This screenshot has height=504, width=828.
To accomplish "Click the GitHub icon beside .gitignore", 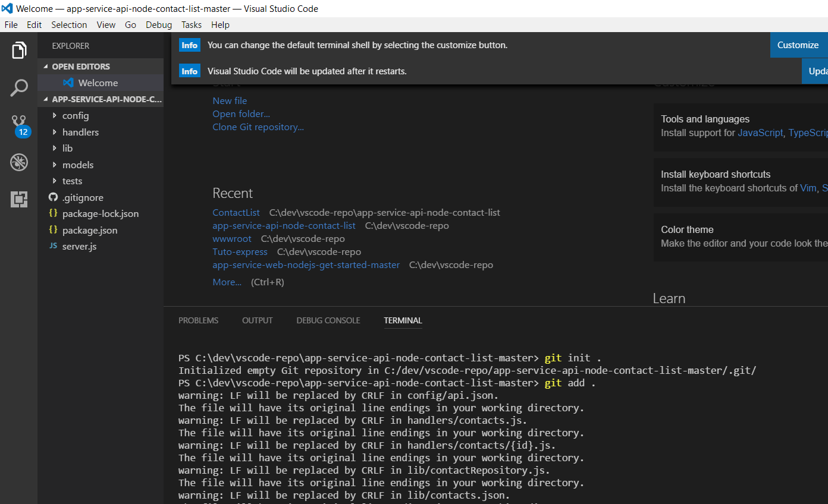I will tap(53, 197).
